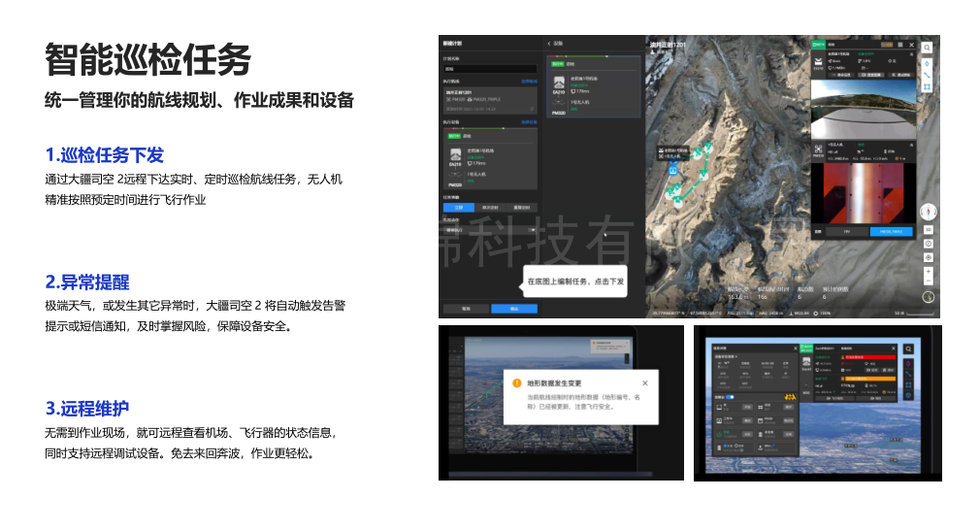
Task: Select the line drawing tool icon
Action: click(927, 75)
